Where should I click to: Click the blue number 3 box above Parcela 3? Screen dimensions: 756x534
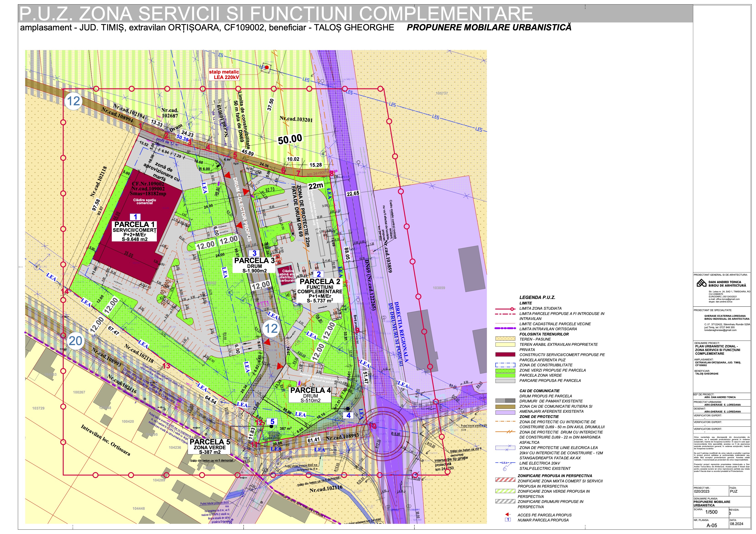[254, 253]
